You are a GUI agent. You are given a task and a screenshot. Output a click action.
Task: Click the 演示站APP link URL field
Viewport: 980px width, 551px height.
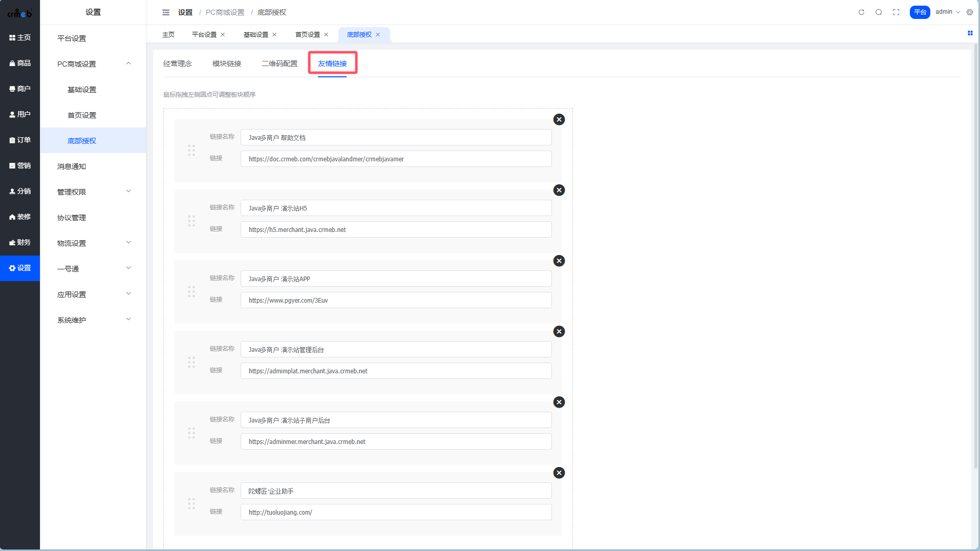pos(396,300)
